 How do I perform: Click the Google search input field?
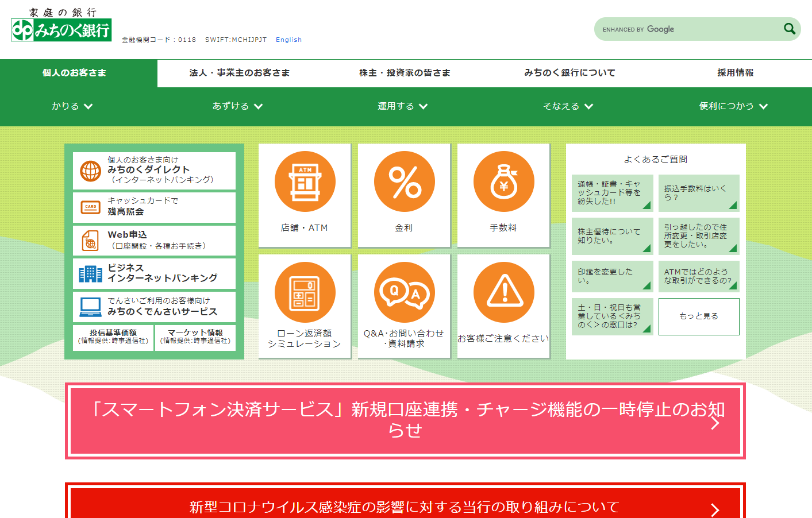click(x=687, y=29)
